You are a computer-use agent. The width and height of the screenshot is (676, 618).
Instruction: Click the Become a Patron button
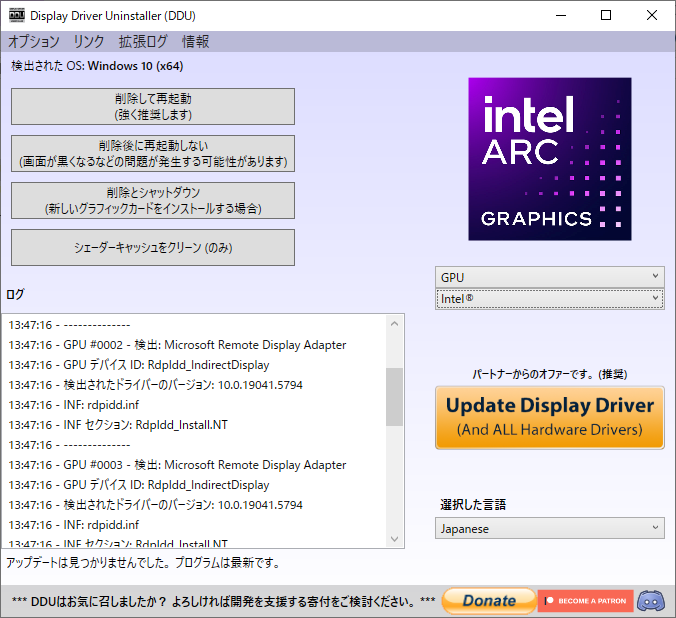(x=585, y=601)
